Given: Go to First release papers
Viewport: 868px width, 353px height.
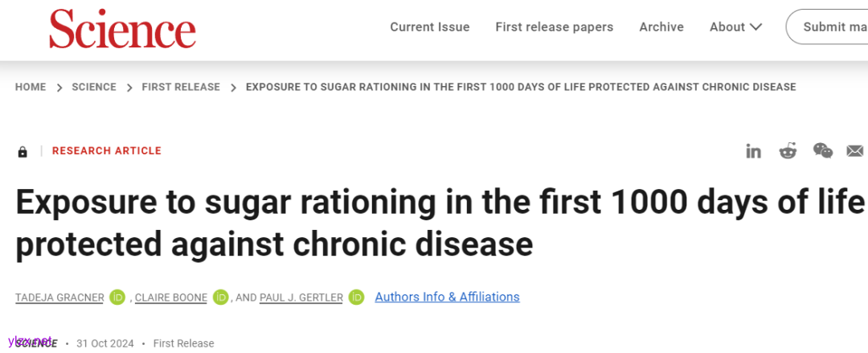Looking at the screenshot, I should coord(554,27).
